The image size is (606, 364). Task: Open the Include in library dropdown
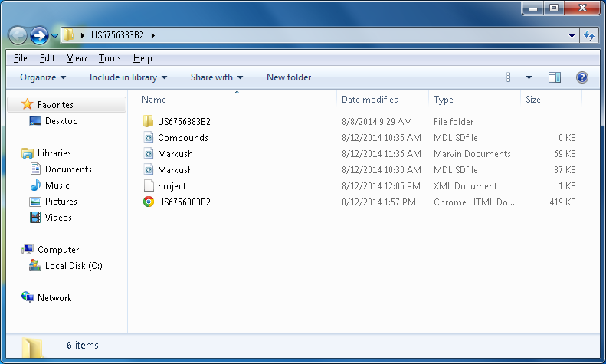click(128, 77)
